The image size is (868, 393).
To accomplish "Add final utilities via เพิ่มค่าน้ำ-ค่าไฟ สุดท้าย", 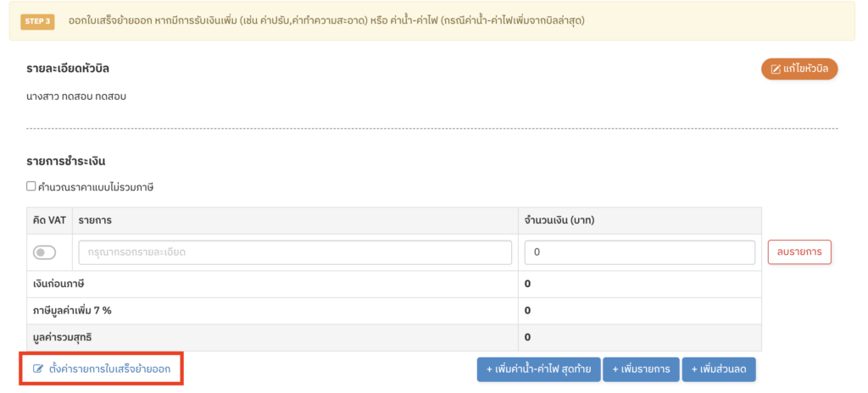I will point(539,369).
